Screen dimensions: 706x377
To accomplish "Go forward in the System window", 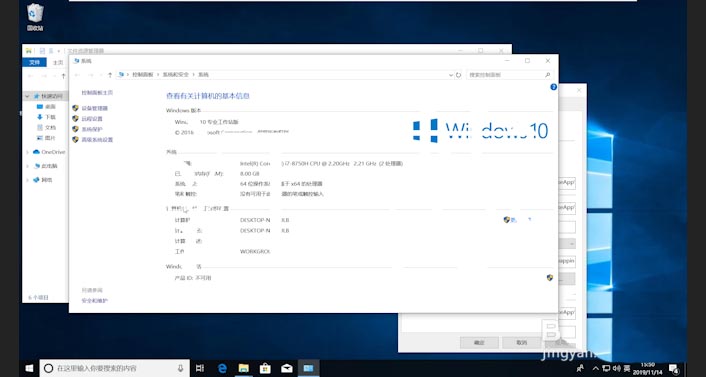I will pyautogui.click(x=91, y=75).
